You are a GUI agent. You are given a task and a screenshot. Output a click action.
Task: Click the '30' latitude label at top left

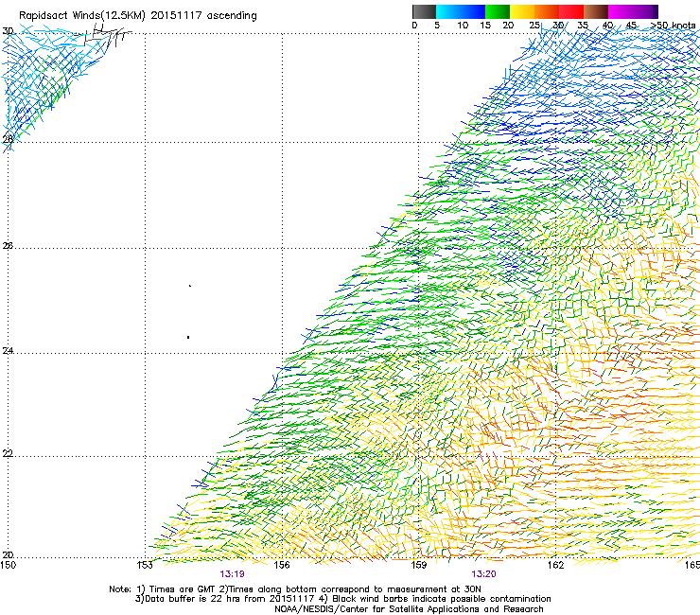8,31
